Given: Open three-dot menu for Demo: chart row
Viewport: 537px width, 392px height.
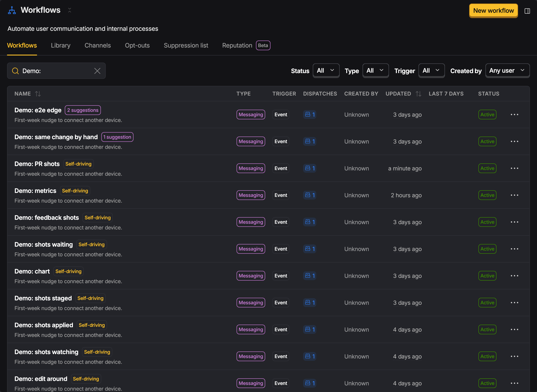Looking at the screenshot, I should (x=514, y=276).
